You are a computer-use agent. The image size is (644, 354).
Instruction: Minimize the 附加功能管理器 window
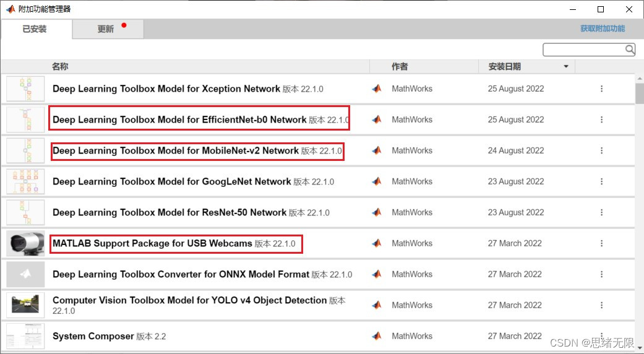[573, 9]
